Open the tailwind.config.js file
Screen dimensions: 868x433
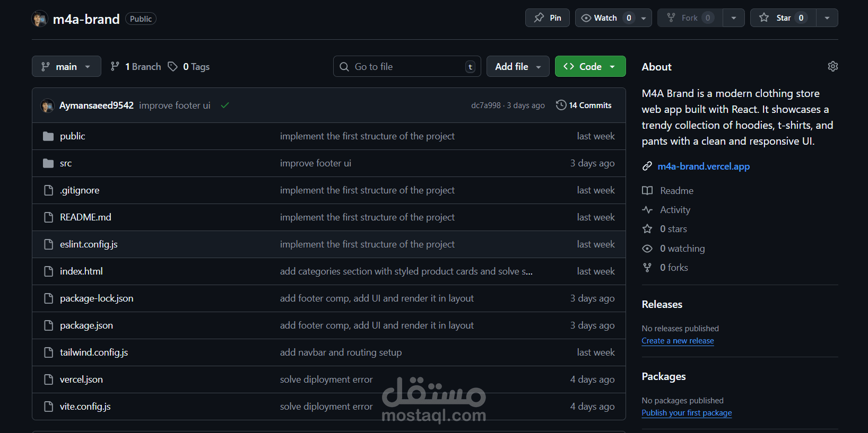(x=94, y=352)
